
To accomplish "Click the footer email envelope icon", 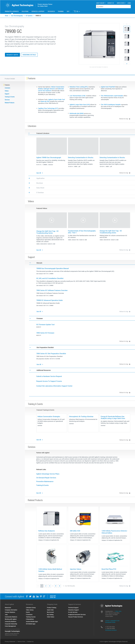I will coord(102,621).
